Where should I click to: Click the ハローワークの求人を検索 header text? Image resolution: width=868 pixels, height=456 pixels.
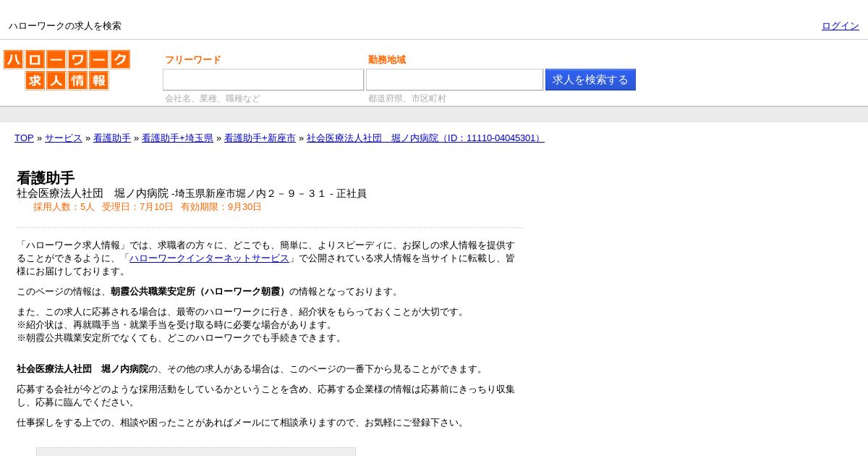[65, 26]
